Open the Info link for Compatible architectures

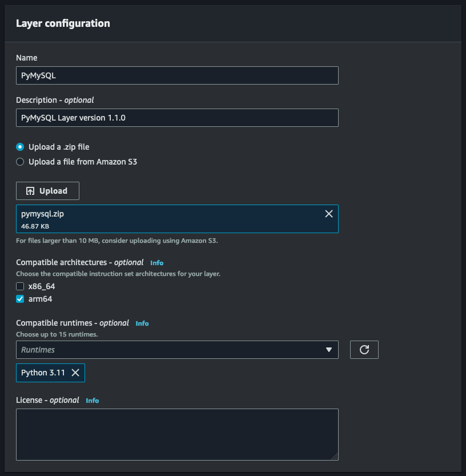coord(157,262)
